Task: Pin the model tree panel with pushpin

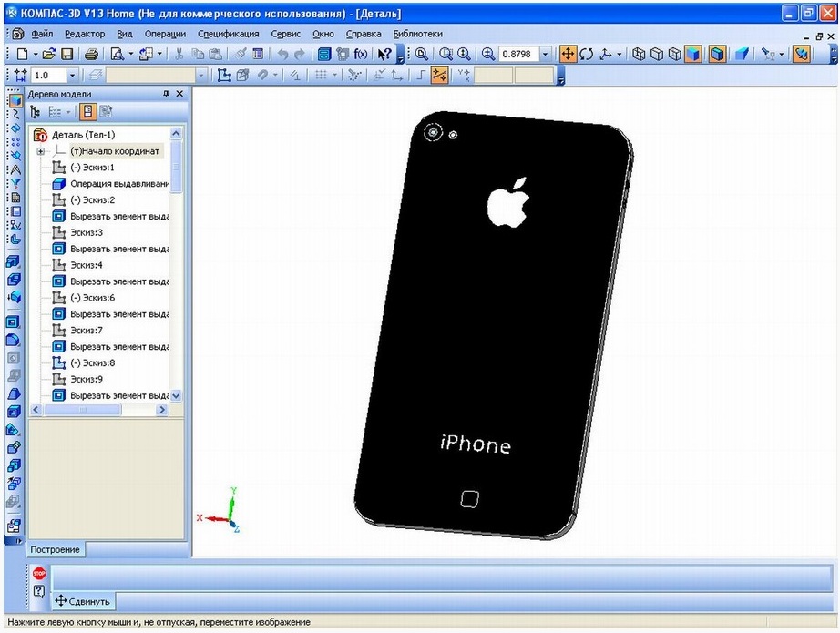Action: (x=166, y=94)
